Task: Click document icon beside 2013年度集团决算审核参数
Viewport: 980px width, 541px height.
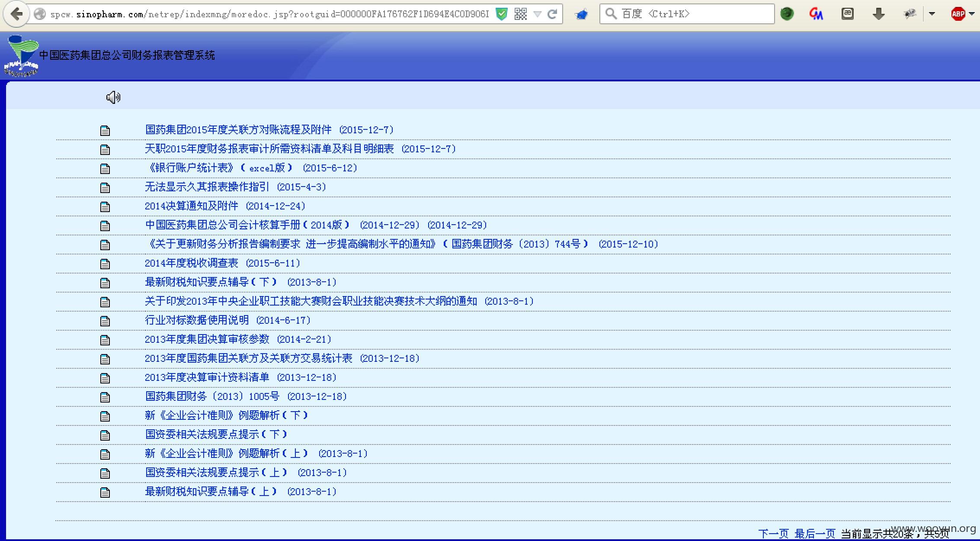Action: pyautogui.click(x=105, y=340)
